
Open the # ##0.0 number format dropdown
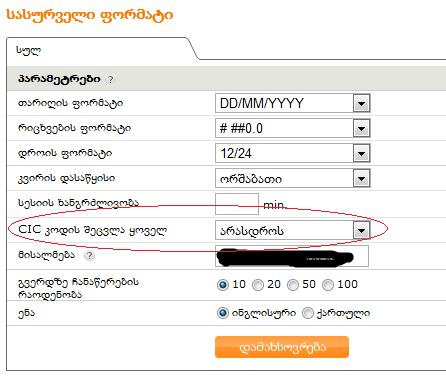tap(293, 128)
